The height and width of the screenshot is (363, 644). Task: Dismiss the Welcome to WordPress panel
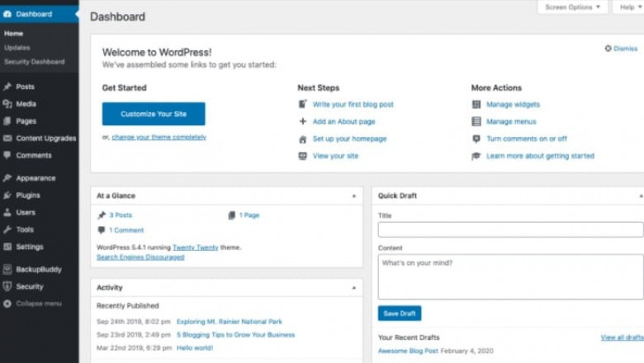(621, 49)
